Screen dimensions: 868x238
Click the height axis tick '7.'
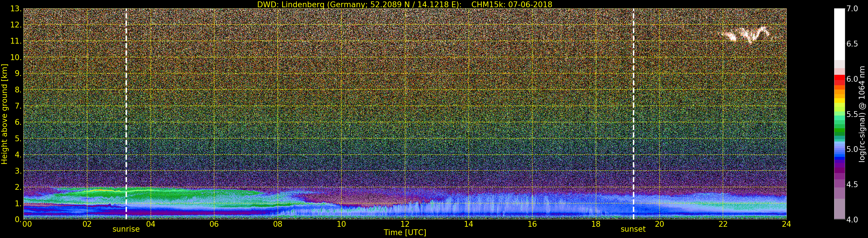18,106
